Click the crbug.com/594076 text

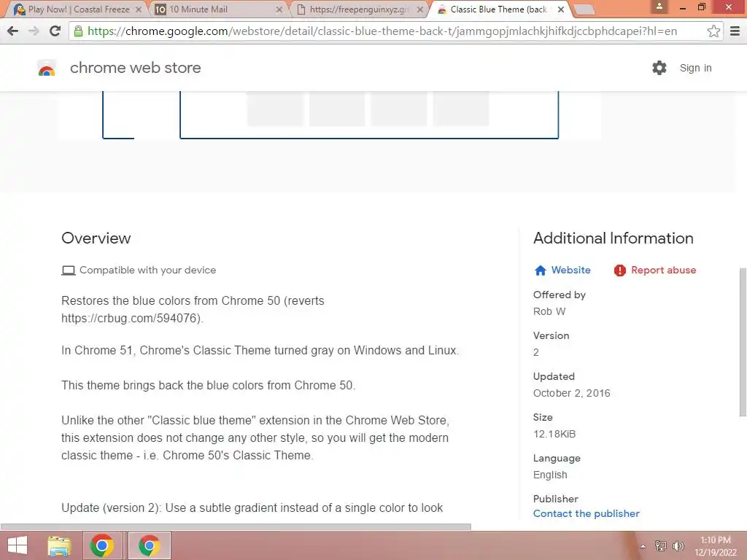(x=131, y=318)
